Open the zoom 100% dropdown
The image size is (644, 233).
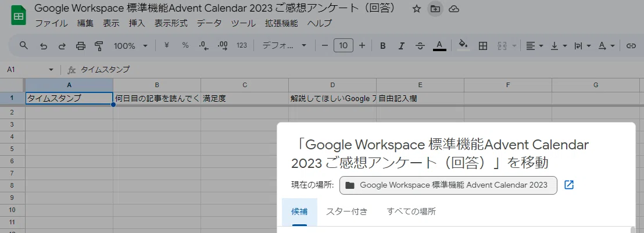coord(131,46)
